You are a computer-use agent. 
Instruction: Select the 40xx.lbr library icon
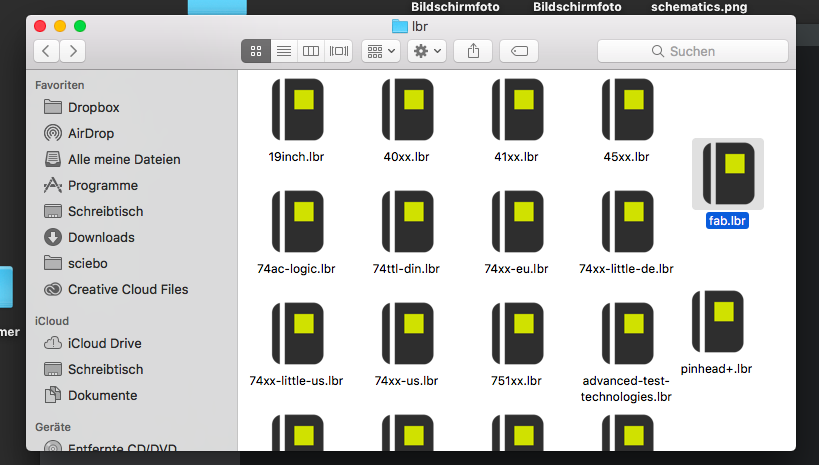click(x=407, y=109)
